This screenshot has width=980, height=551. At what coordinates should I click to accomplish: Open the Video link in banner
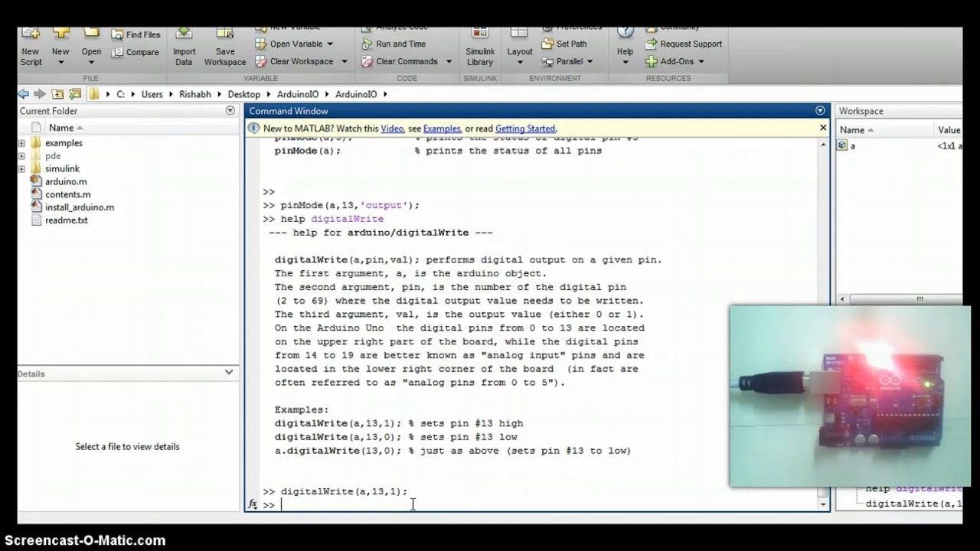click(x=392, y=129)
